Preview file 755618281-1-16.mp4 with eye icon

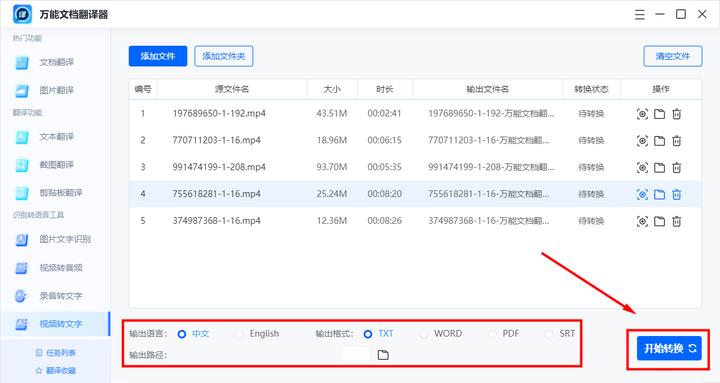point(642,194)
